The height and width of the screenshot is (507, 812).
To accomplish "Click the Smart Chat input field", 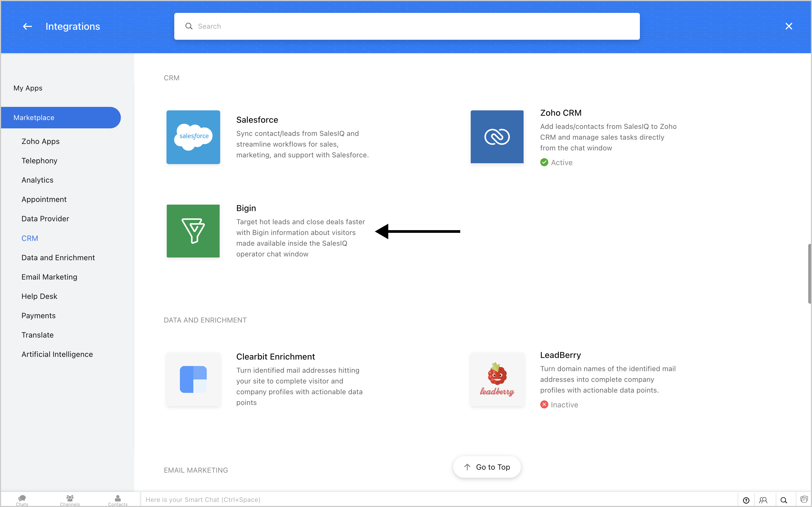I will 439,499.
